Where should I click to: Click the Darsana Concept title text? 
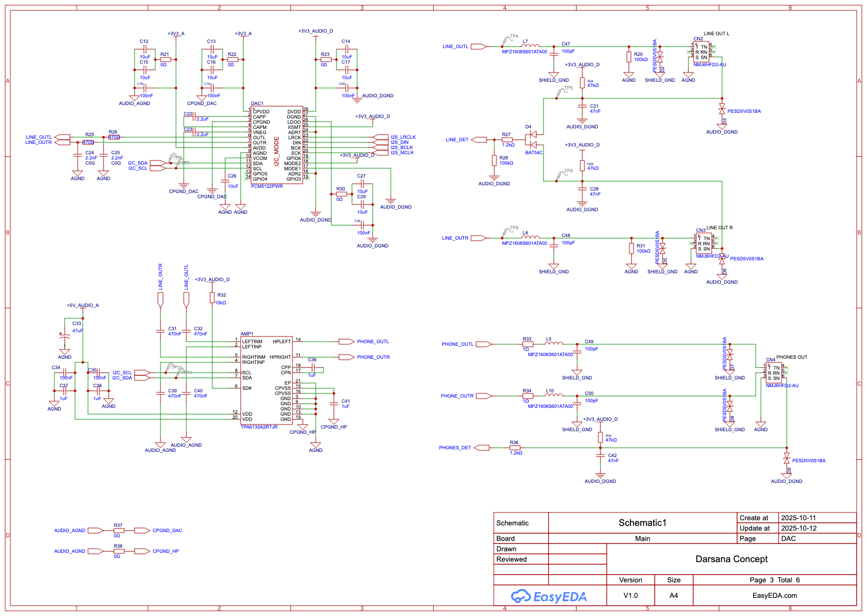pyautogui.click(x=731, y=559)
